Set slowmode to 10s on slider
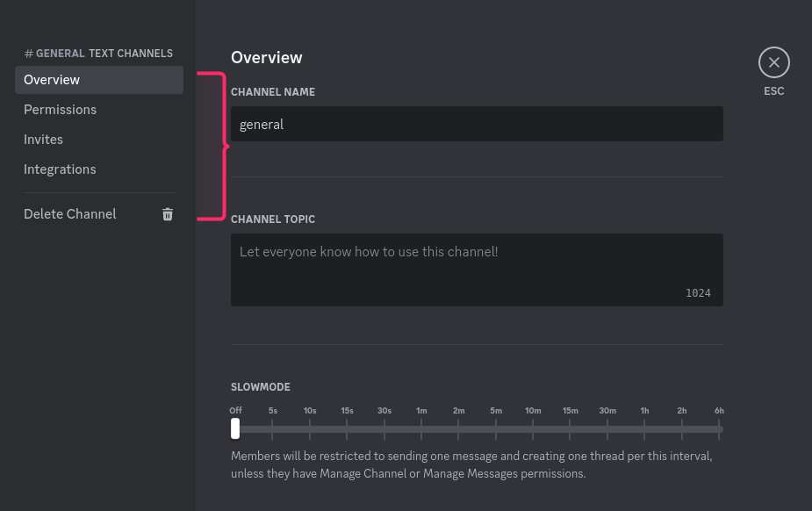The width and height of the screenshot is (812, 511). click(x=310, y=428)
